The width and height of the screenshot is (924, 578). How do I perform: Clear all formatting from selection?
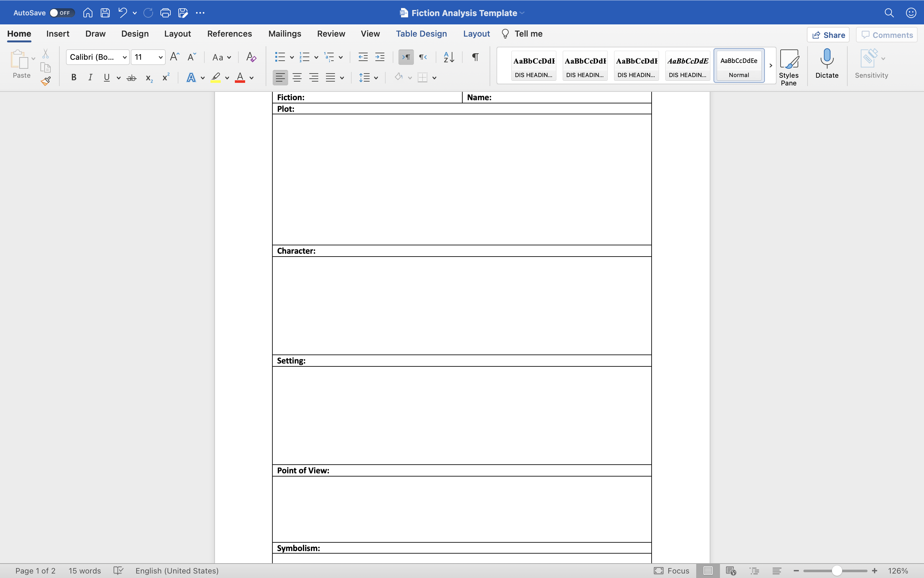251,57
